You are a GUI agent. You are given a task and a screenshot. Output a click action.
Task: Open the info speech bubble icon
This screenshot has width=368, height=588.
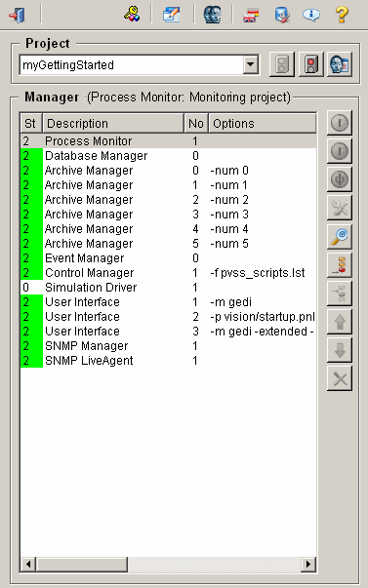[x=311, y=15]
